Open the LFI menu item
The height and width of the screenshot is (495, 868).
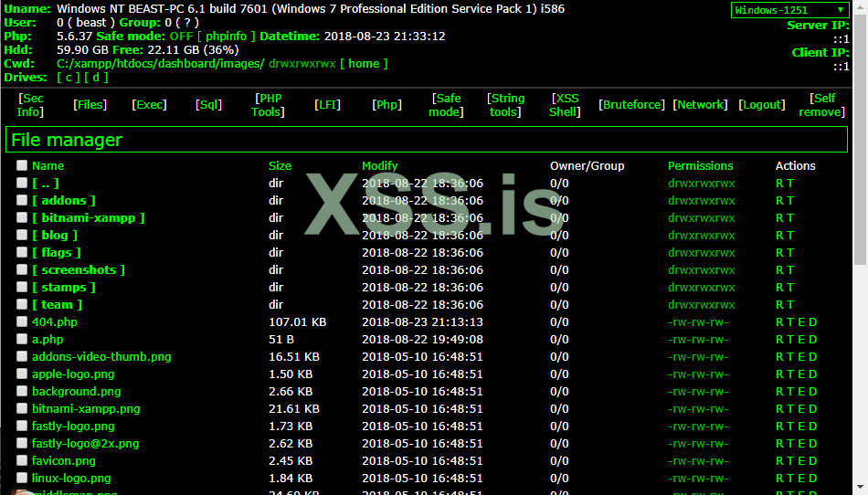pyautogui.click(x=328, y=104)
